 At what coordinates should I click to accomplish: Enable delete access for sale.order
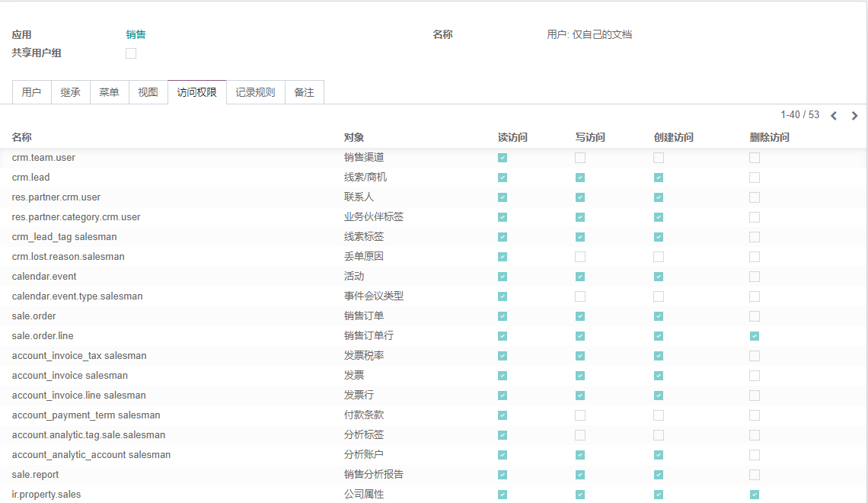coord(755,316)
